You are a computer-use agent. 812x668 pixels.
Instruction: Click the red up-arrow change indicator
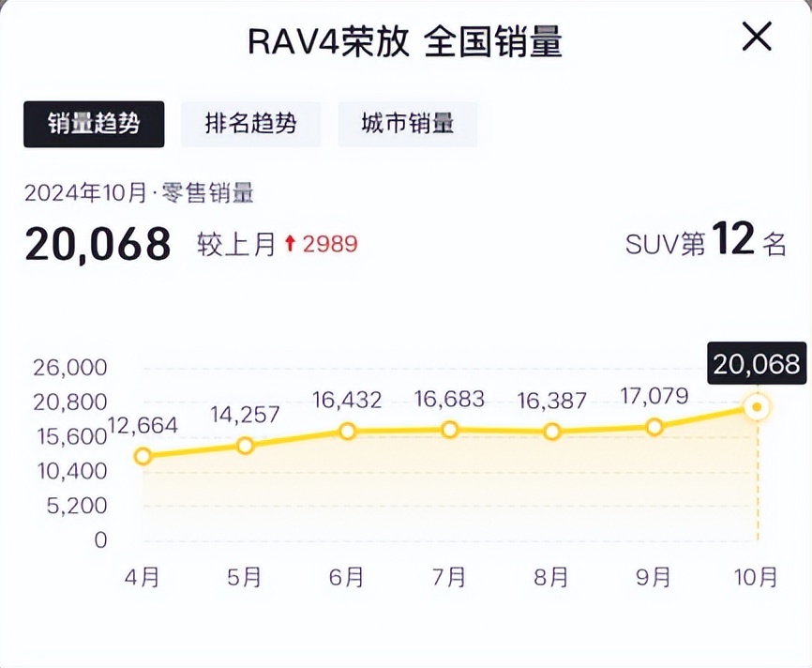tap(290, 244)
